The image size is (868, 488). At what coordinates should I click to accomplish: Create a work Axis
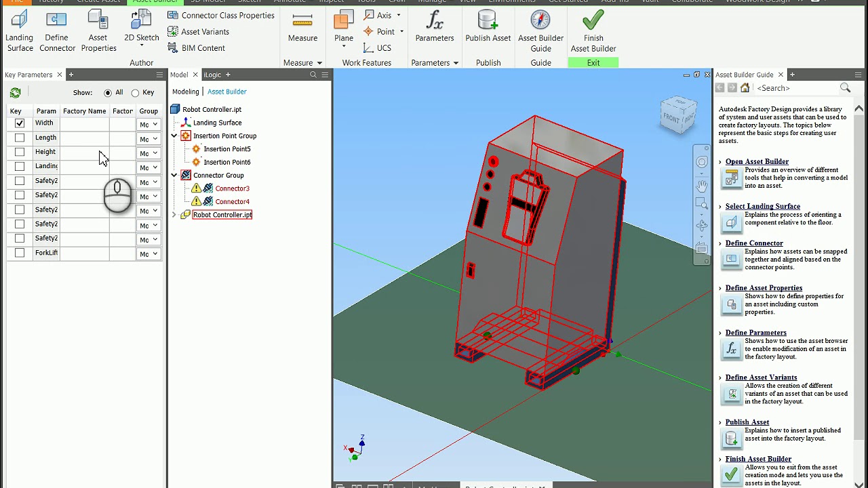(377, 15)
